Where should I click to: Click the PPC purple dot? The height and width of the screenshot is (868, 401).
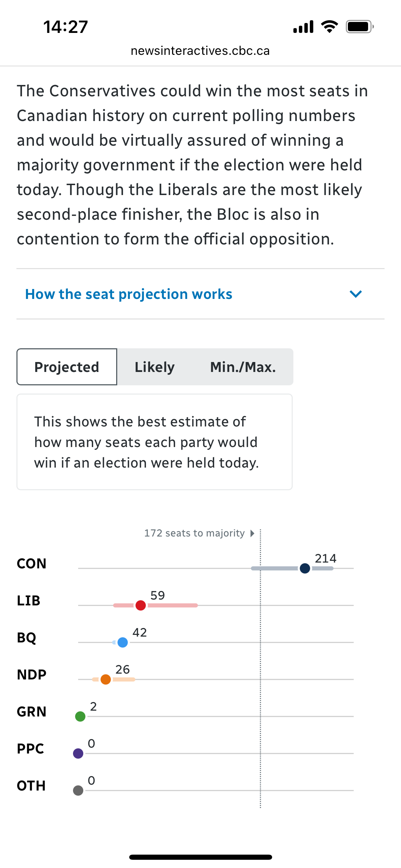pos(78,754)
